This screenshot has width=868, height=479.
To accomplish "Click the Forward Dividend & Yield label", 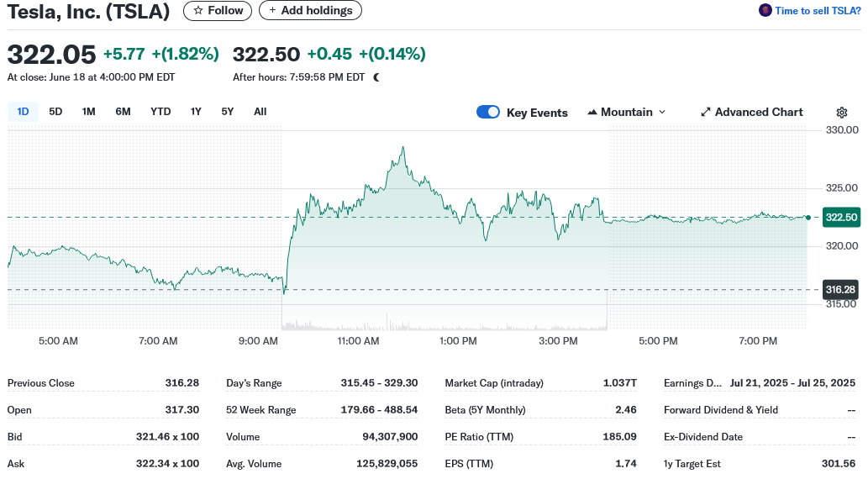I will [x=721, y=410].
